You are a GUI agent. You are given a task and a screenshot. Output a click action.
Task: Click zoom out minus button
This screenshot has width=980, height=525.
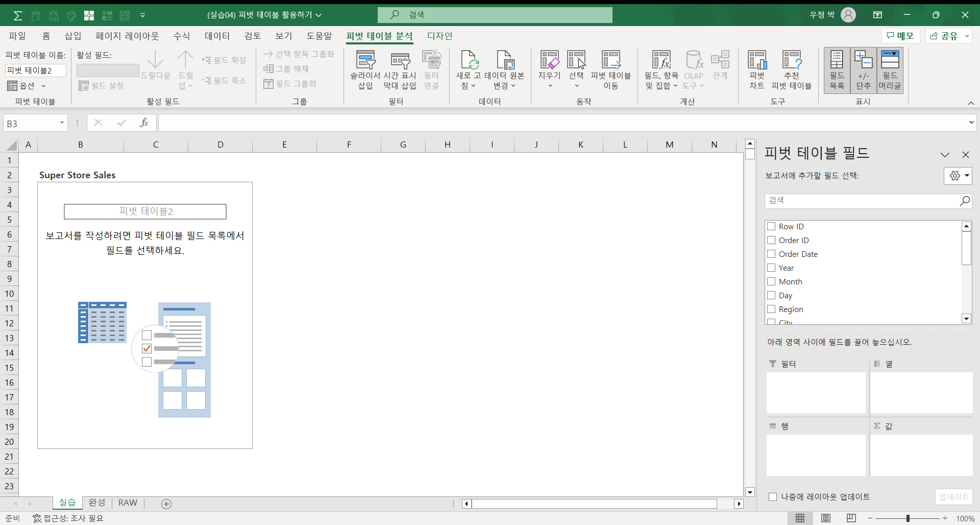(x=870, y=518)
